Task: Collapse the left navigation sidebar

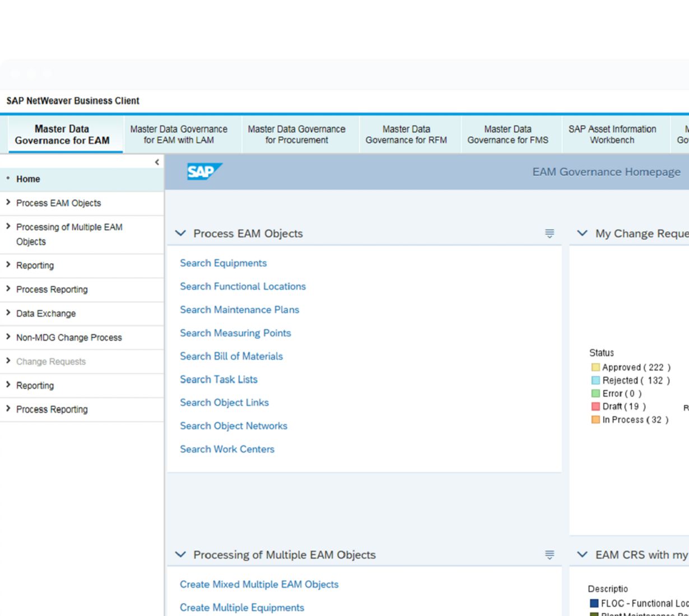Action: 157,162
